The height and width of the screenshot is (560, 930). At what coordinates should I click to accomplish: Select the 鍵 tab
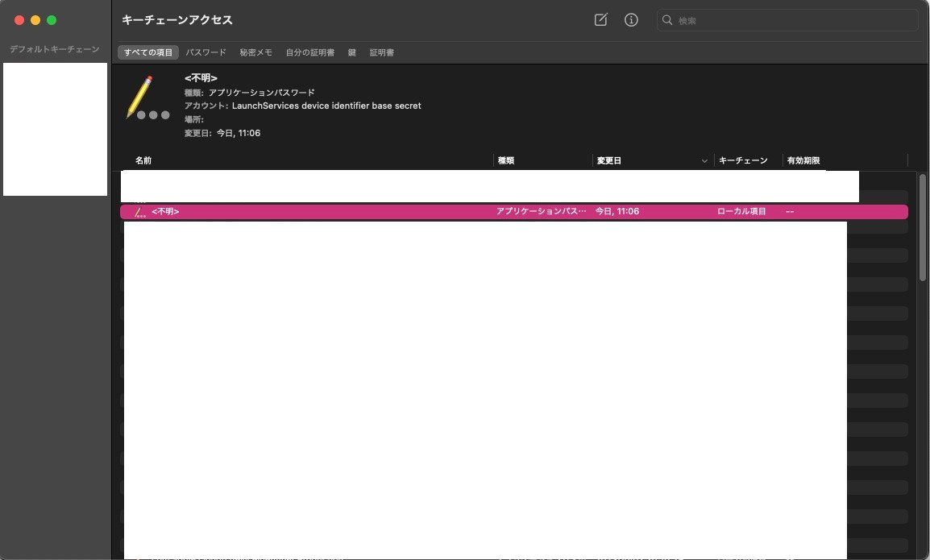point(351,52)
